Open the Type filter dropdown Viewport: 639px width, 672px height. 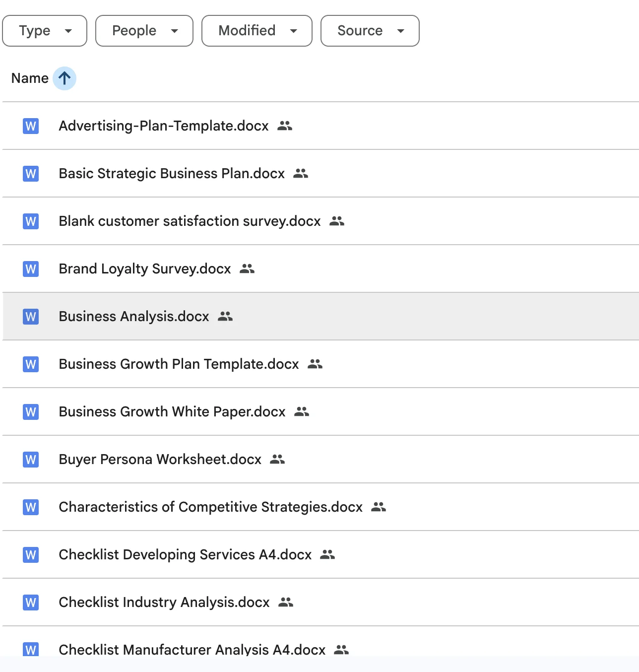45,31
